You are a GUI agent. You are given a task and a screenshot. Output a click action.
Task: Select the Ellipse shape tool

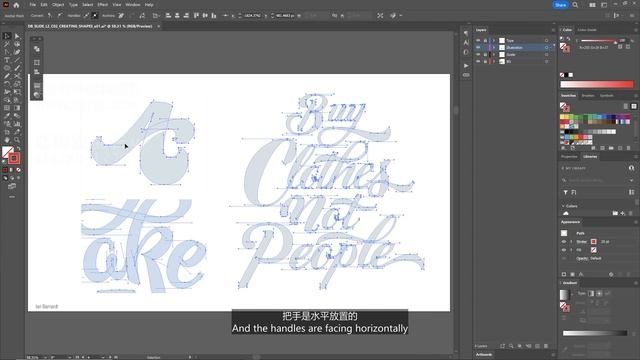pos(7,68)
